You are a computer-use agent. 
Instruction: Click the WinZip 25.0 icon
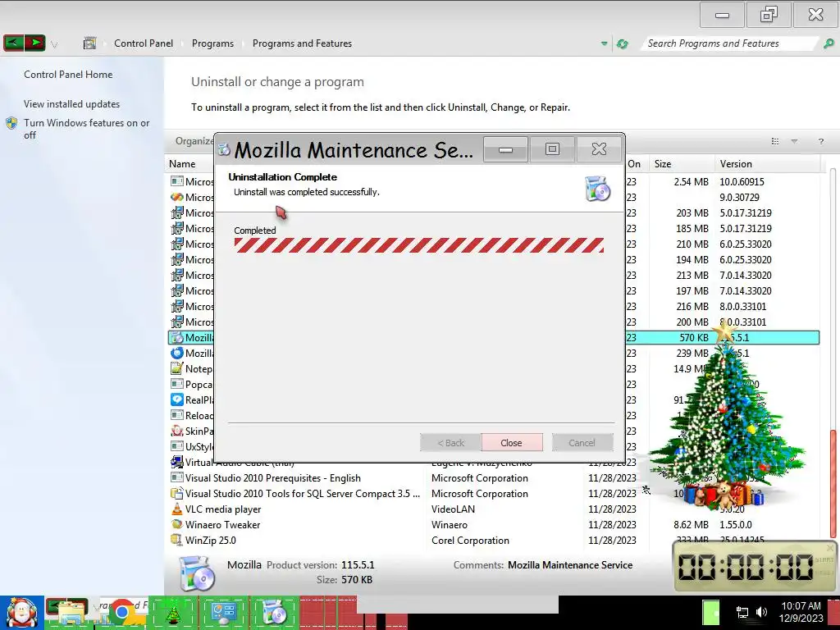click(x=177, y=540)
